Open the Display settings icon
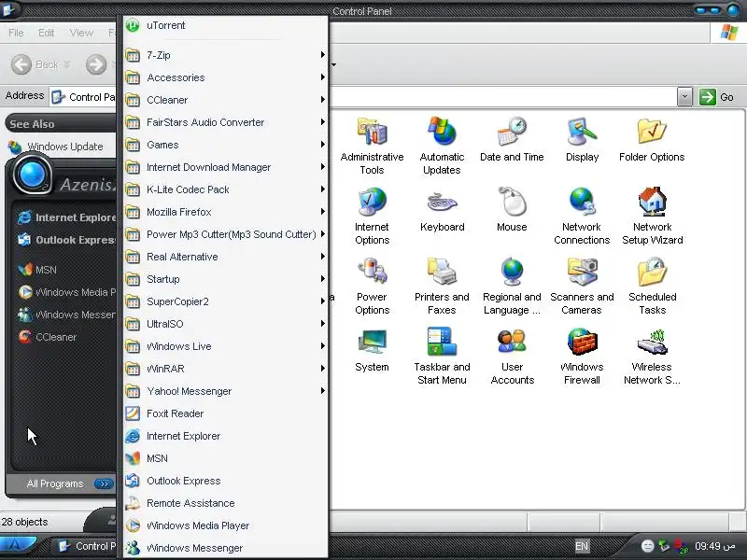This screenshot has height=560, width=747. point(582,139)
